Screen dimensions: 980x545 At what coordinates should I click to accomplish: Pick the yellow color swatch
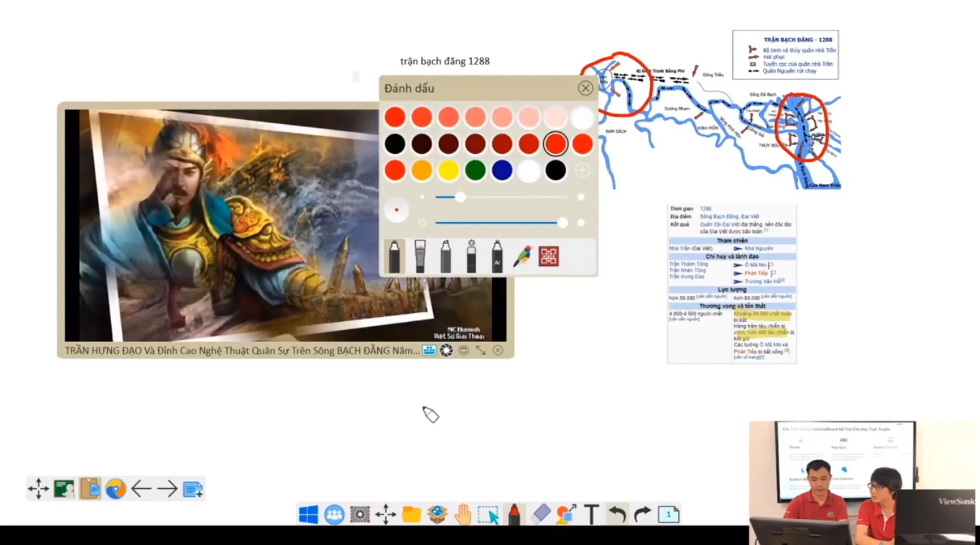tap(448, 170)
